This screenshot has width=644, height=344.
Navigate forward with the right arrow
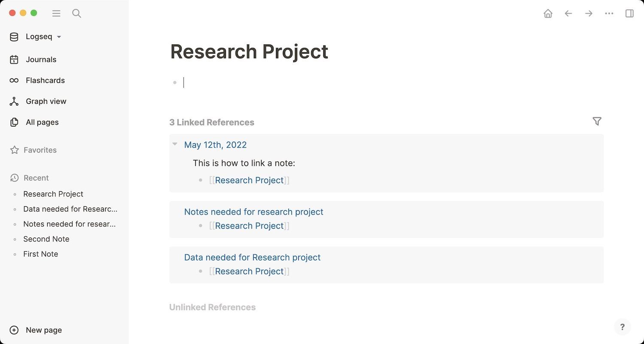coord(589,14)
